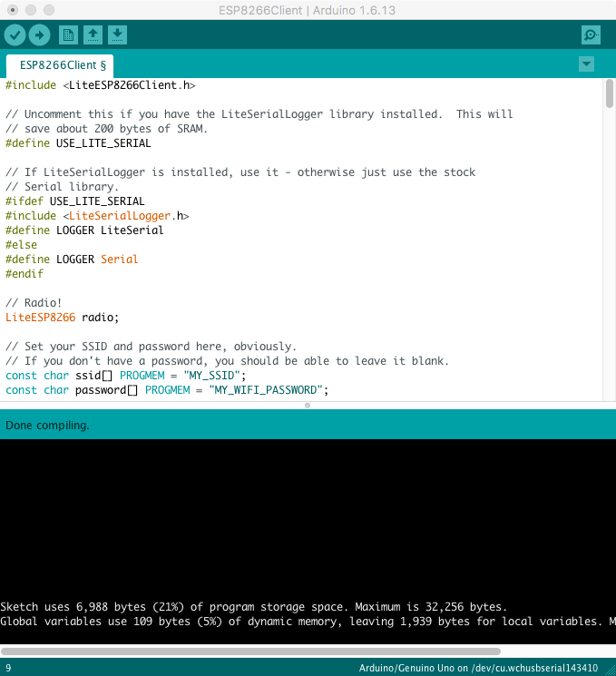Open a sketch with the up-arrow icon
This screenshot has width=616, height=676.
pyautogui.click(x=93, y=34)
